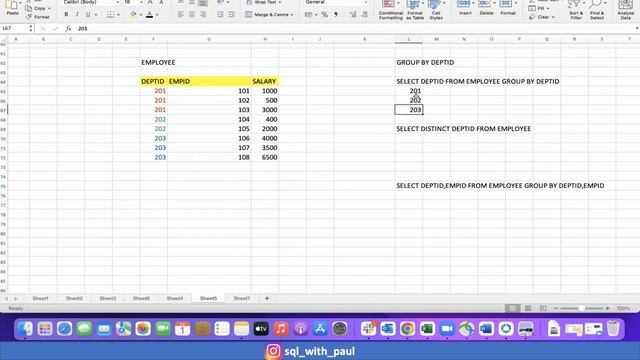Image resolution: width=640 pixels, height=360 pixels.
Task: Toggle Italic formatting
Action: pyautogui.click(x=77, y=15)
